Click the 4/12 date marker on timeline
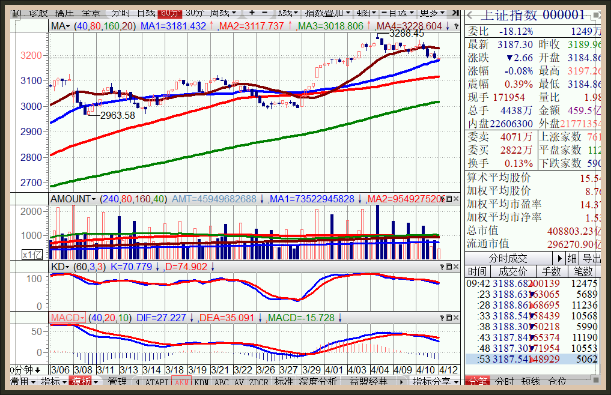The image size is (611, 395). 449,369
